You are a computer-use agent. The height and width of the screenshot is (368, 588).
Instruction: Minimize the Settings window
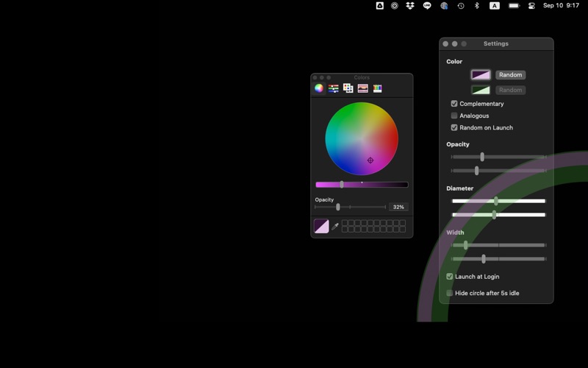click(x=454, y=44)
